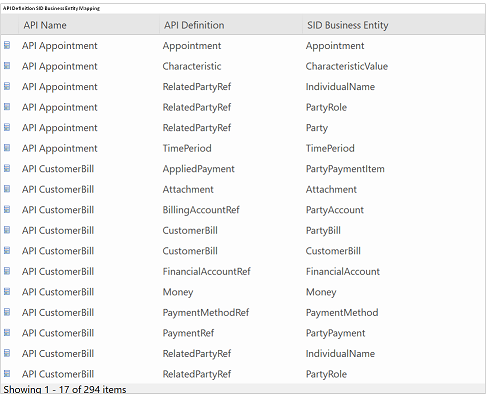Click the icon for API Appointment RelatedPartyRef PartyRole row
Screen dimensions: 489x404
7,107
